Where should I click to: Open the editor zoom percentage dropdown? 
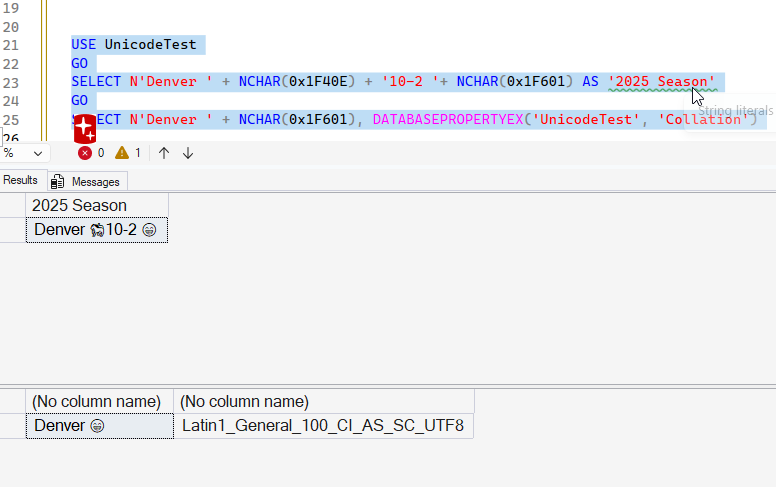point(38,153)
